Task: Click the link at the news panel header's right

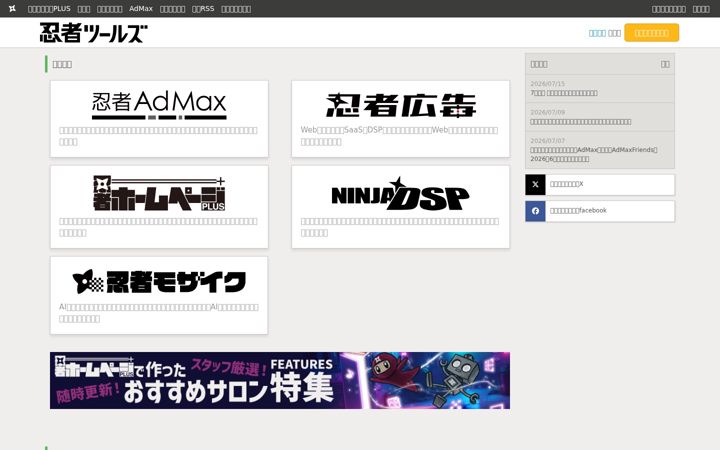Action: coord(665,64)
